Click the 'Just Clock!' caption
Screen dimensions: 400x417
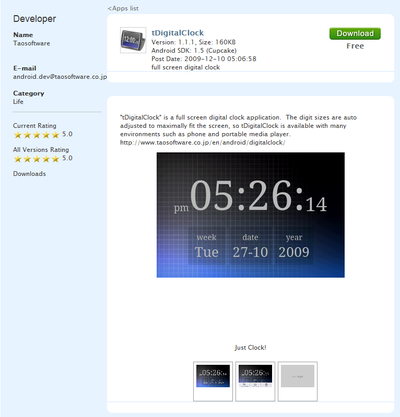pyautogui.click(x=250, y=348)
